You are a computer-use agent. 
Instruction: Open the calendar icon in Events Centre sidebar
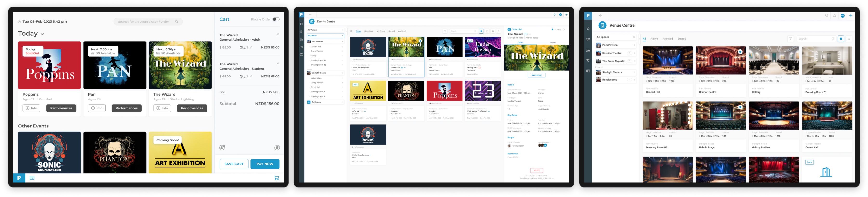point(301,24)
